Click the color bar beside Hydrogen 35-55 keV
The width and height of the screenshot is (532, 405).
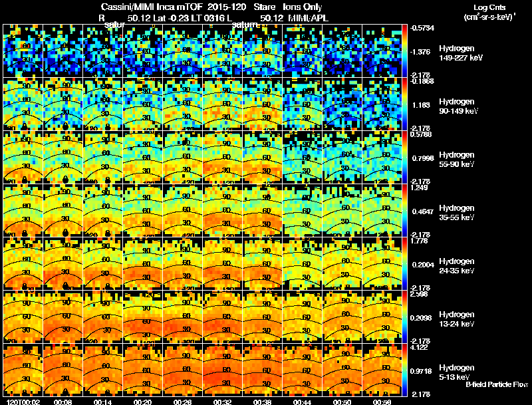tap(404, 211)
